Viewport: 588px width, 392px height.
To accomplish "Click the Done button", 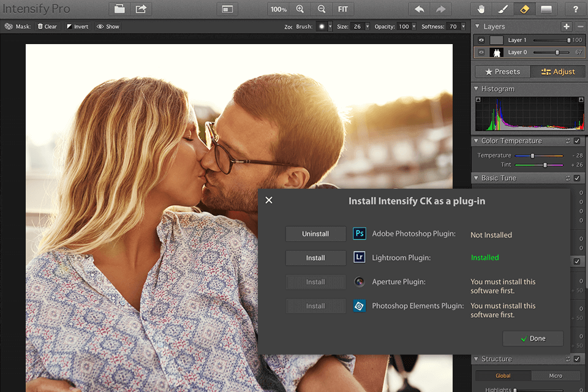I will pyautogui.click(x=533, y=338).
